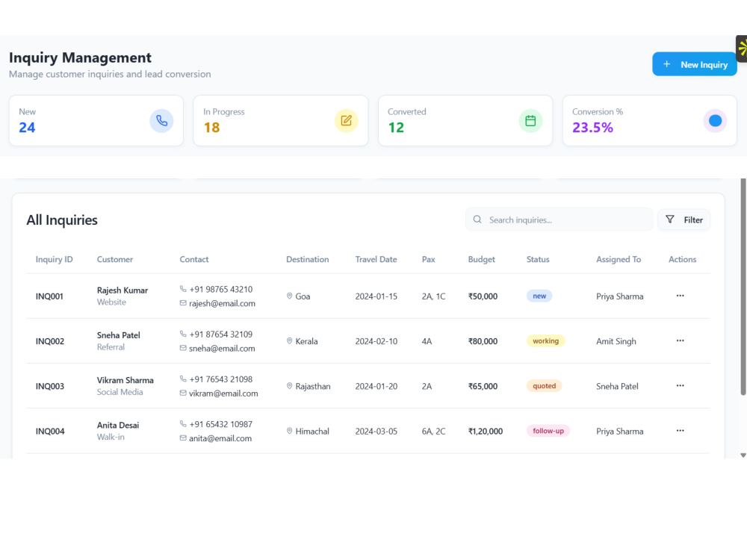Click assignee Amit Singh
The image size is (747, 560).
[616, 341]
